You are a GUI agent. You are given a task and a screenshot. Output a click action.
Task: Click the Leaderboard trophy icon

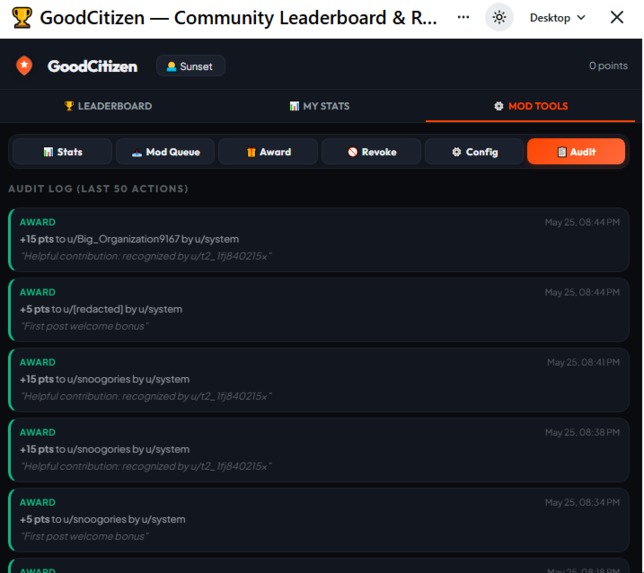coord(69,106)
